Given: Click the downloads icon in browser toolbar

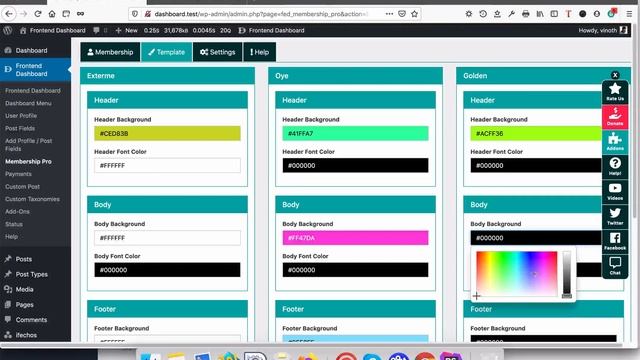Looking at the screenshot, I should [x=497, y=14].
